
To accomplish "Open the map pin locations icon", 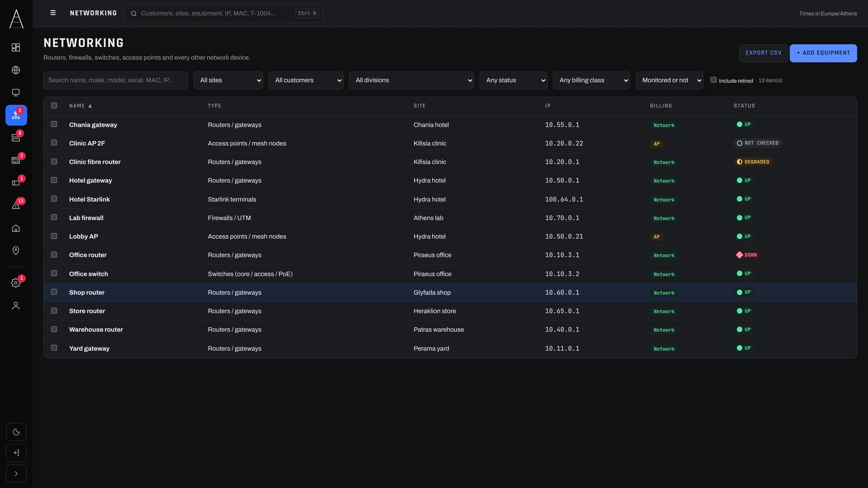I will pos(16,251).
